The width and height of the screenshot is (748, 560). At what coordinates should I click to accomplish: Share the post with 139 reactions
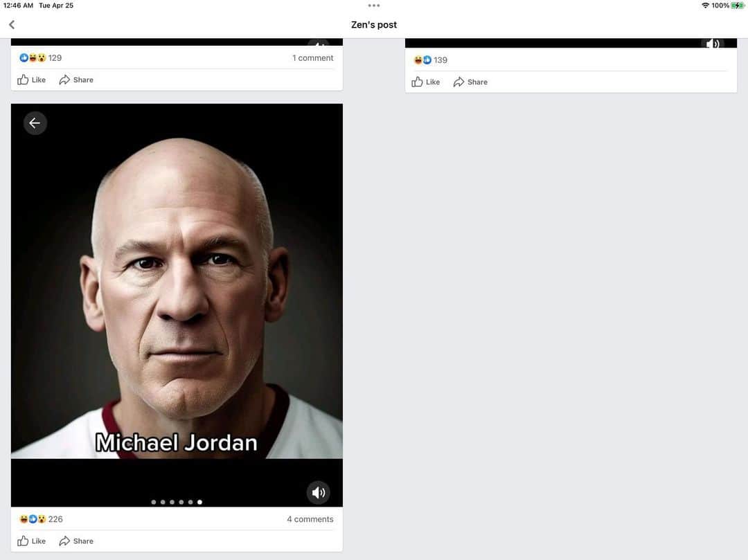click(470, 82)
